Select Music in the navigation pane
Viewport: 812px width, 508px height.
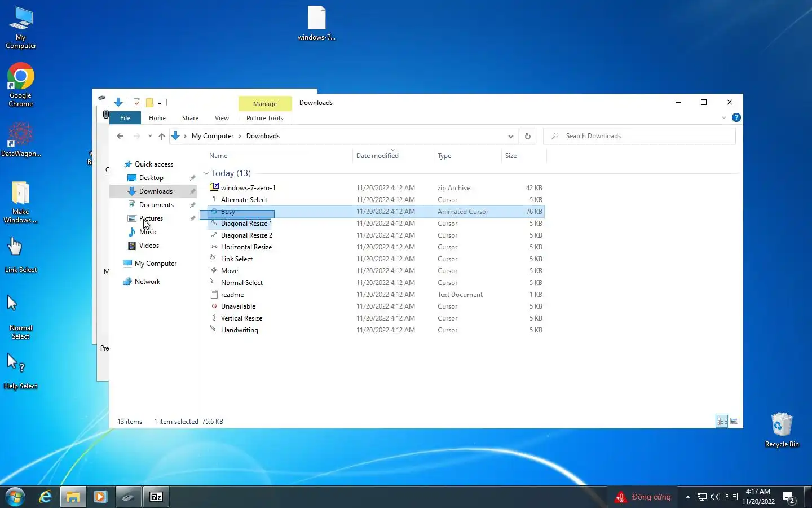click(148, 232)
